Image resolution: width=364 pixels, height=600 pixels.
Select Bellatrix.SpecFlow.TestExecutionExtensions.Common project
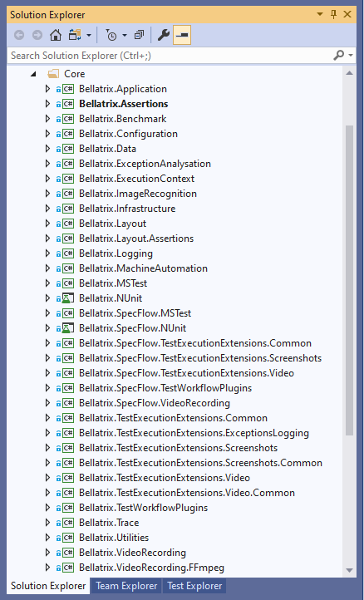pos(195,343)
